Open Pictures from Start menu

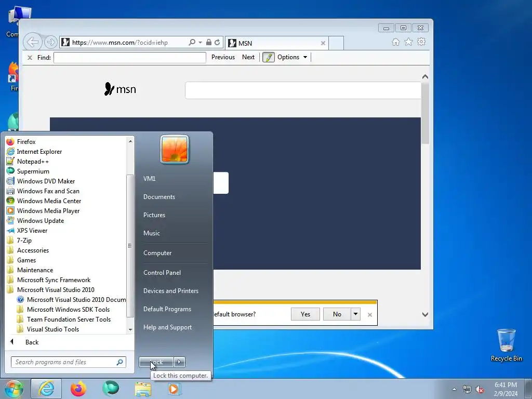(154, 215)
